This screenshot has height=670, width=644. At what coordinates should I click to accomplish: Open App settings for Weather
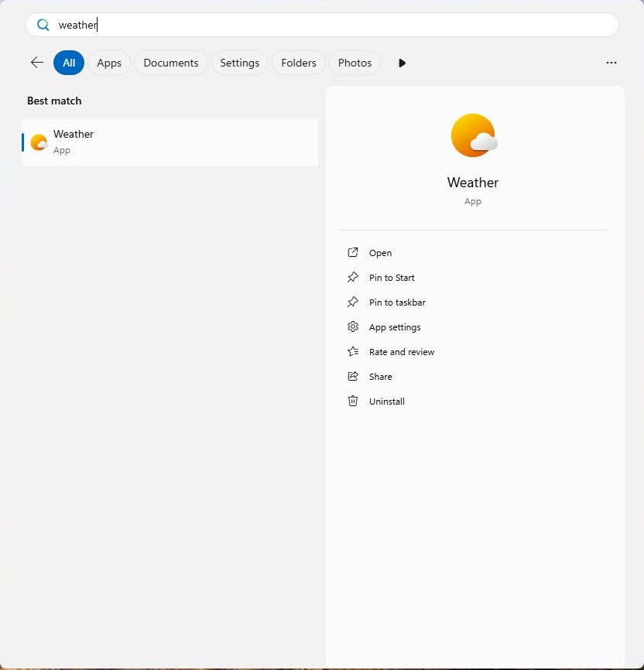click(395, 327)
